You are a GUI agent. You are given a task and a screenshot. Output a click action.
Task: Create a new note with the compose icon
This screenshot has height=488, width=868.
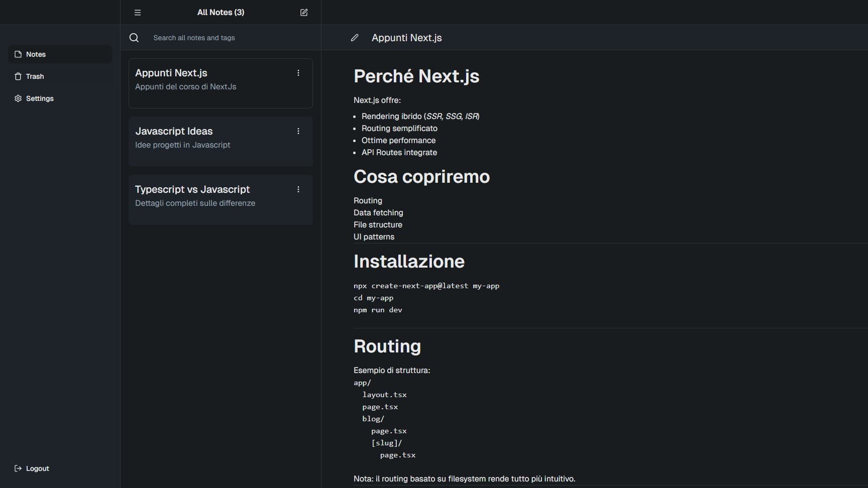(x=304, y=13)
